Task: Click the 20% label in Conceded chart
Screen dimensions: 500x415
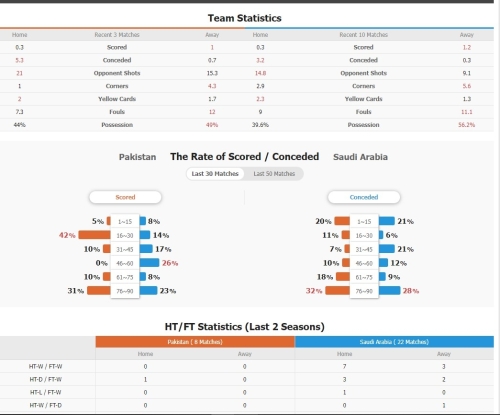Action: coord(323,221)
